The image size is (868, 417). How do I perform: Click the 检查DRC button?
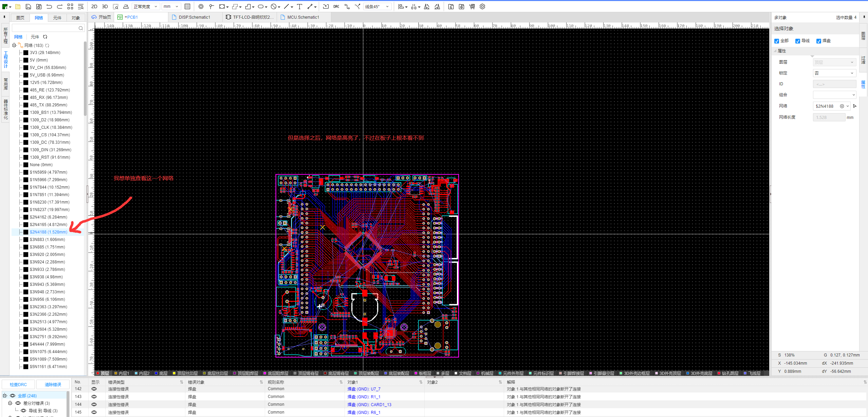click(18, 384)
